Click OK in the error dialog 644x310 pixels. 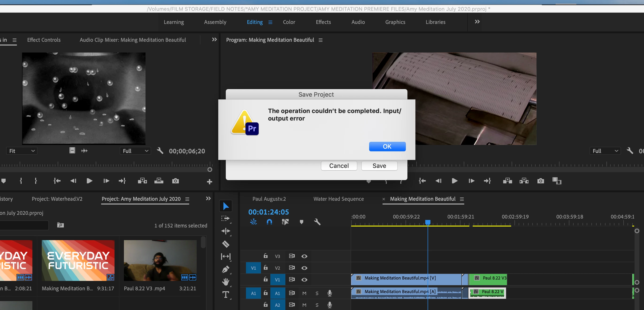tap(387, 147)
